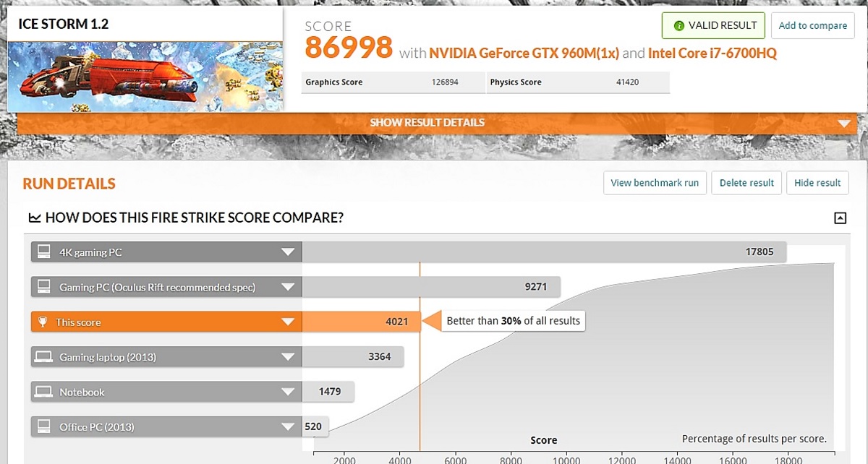Click the laptop icon beside Gaming laptop (2013)
868x464 pixels.
(x=43, y=356)
